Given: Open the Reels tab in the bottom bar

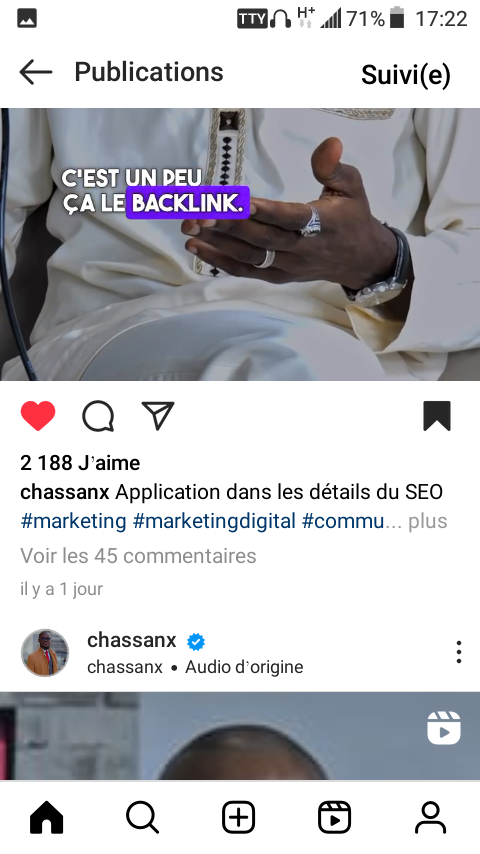Looking at the screenshot, I should coord(335,818).
